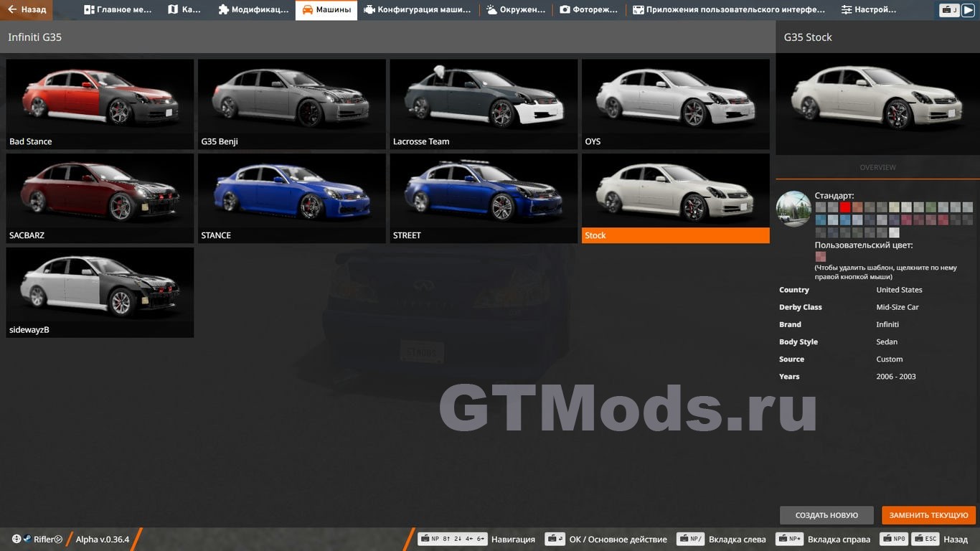Click the Alpha v.0.36.4 version label
The width and height of the screenshot is (980, 551).
point(103,540)
